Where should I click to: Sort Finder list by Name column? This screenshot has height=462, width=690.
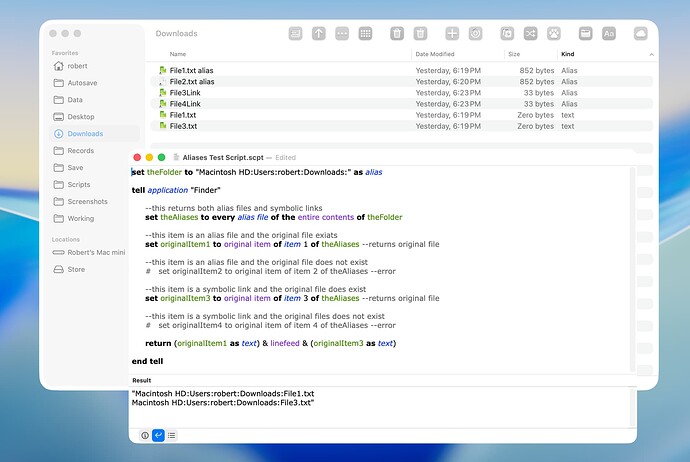tap(178, 54)
